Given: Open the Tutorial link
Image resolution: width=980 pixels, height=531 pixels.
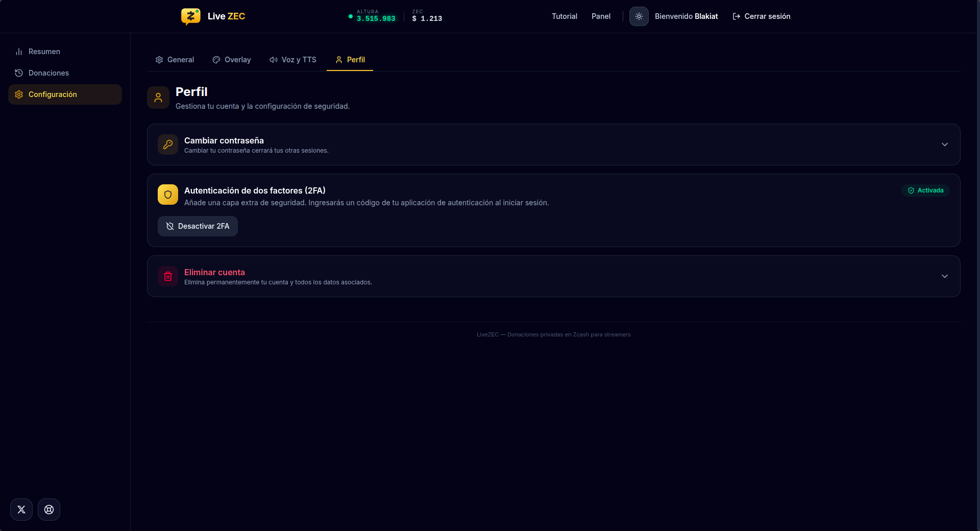Looking at the screenshot, I should tap(565, 16).
